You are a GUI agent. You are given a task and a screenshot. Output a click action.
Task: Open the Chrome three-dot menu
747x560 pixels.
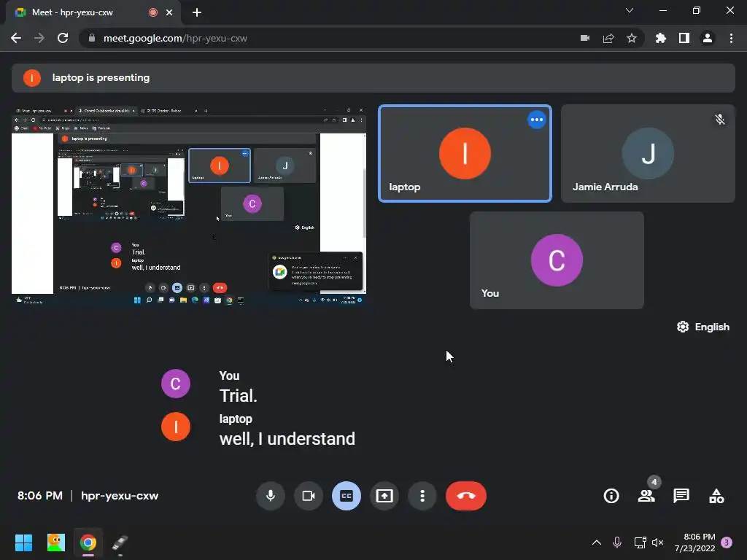pyautogui.click(x=731, y=38)
